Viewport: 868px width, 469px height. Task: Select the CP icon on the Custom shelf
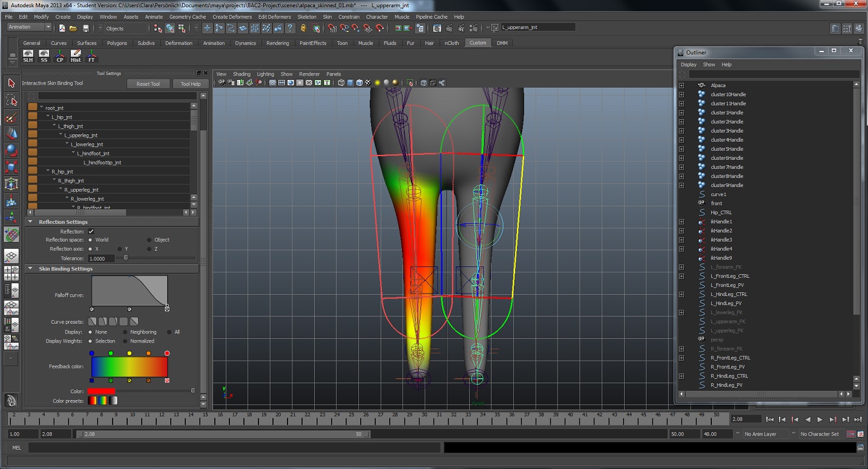point(59,55)
